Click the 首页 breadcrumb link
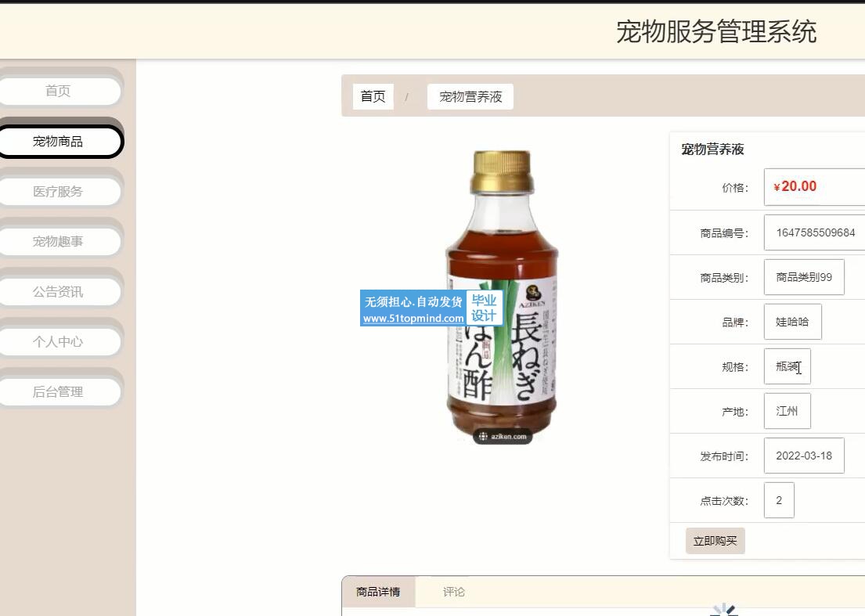This screenshot has height=616, width=865. (x=373, y=96)
